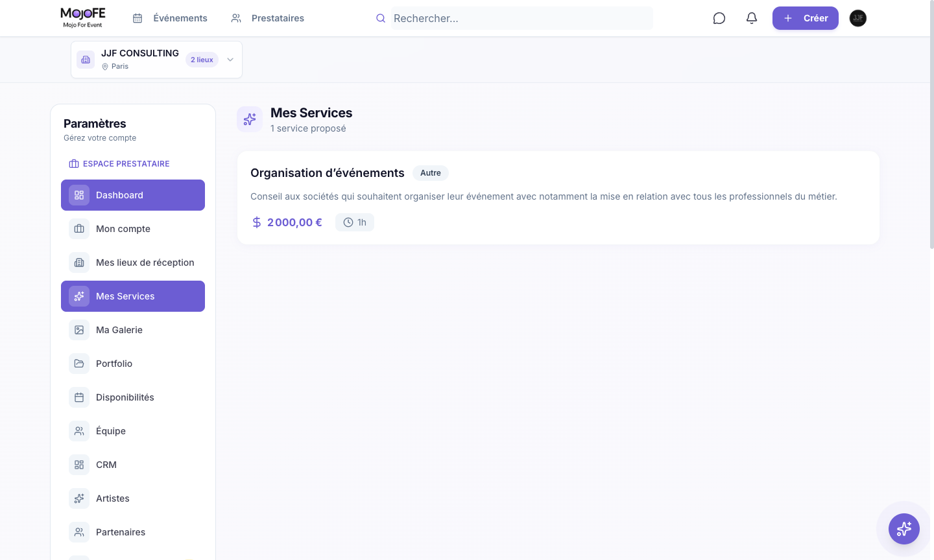Open the chat messages icon

(x=719, y=18)
